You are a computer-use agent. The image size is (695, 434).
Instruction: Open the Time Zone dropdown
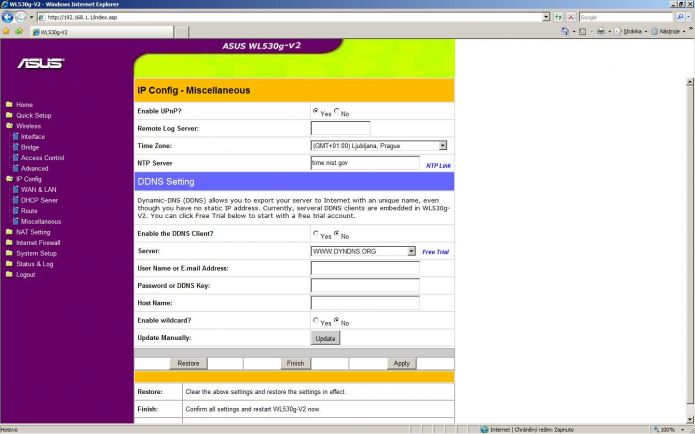379,145
